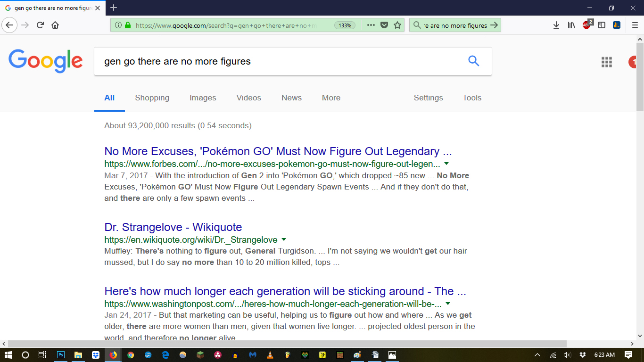Switch to the News tab
This screenshot has height=362, width=644.
[x=291, y=98]
